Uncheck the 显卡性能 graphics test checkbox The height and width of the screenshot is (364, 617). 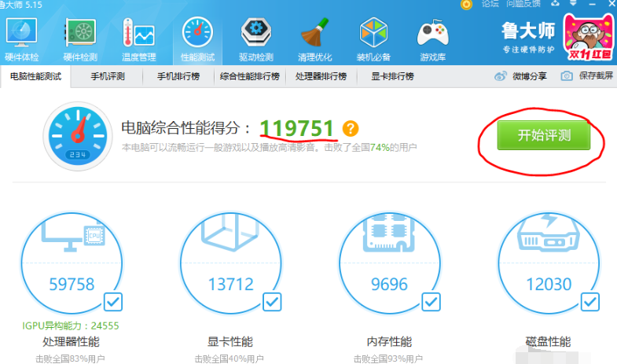coord(272,301)
